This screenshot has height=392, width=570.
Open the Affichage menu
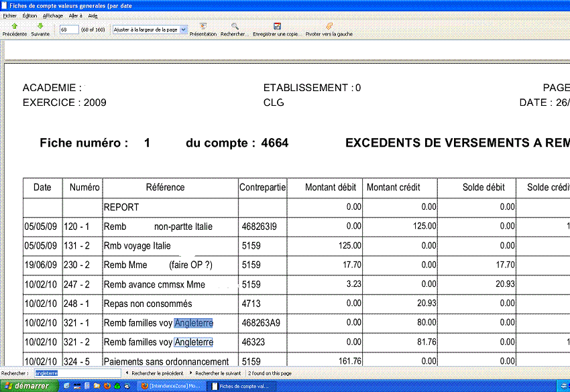pos(53,15)
